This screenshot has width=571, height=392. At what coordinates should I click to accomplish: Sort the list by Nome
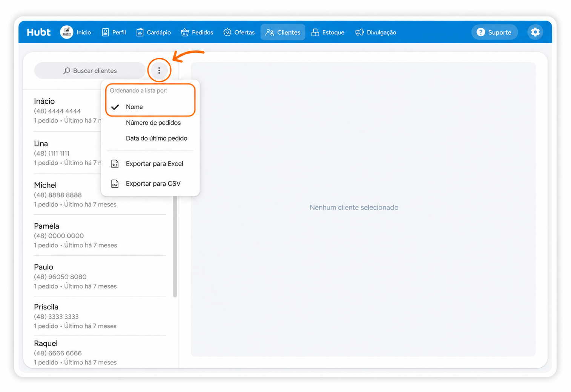(150, 107)
